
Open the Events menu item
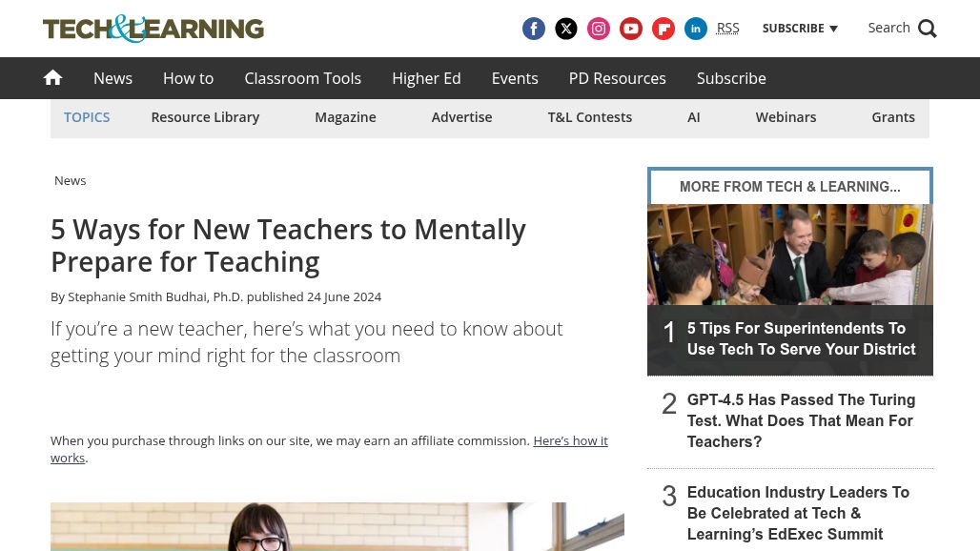point(515,78)
